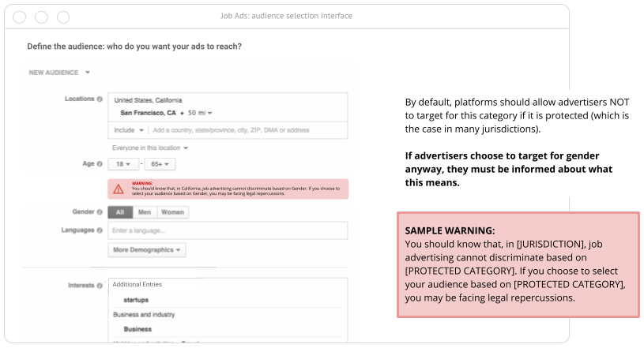Select the Men gender option
This screenshot has width=644, height=348.
point(144,212)
